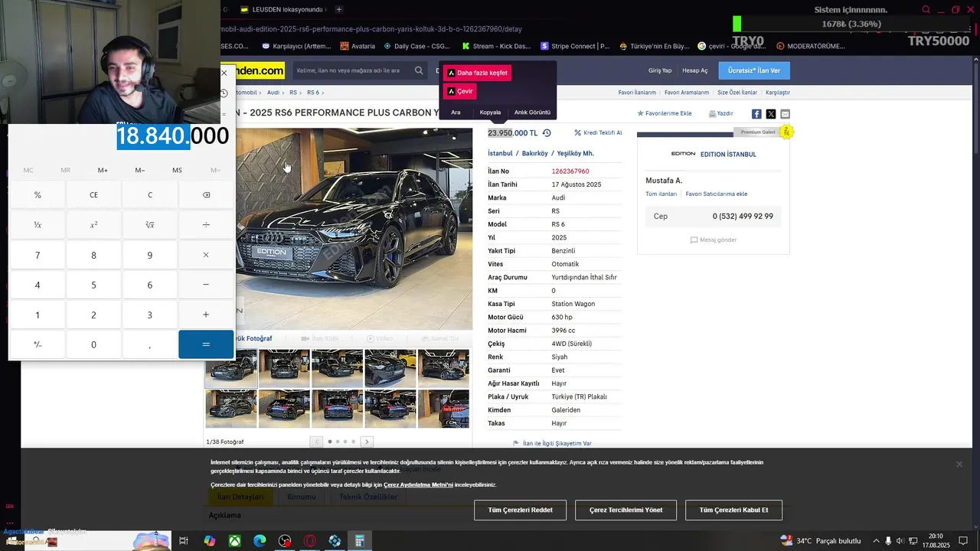The height and width of the screenshot is (551, 980).
Task: Open new browser tab with plus
Action: (x=339, y=9)
